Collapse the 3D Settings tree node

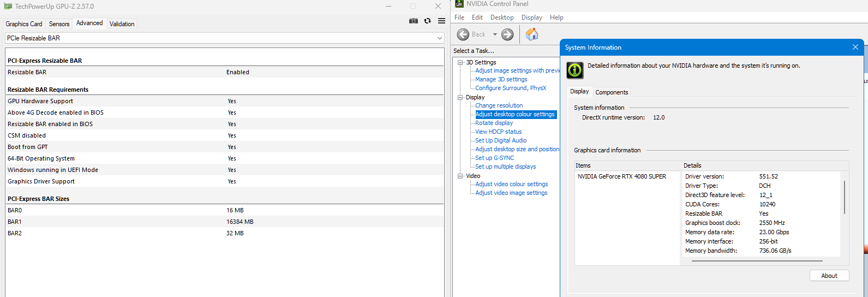coord(460,62)
